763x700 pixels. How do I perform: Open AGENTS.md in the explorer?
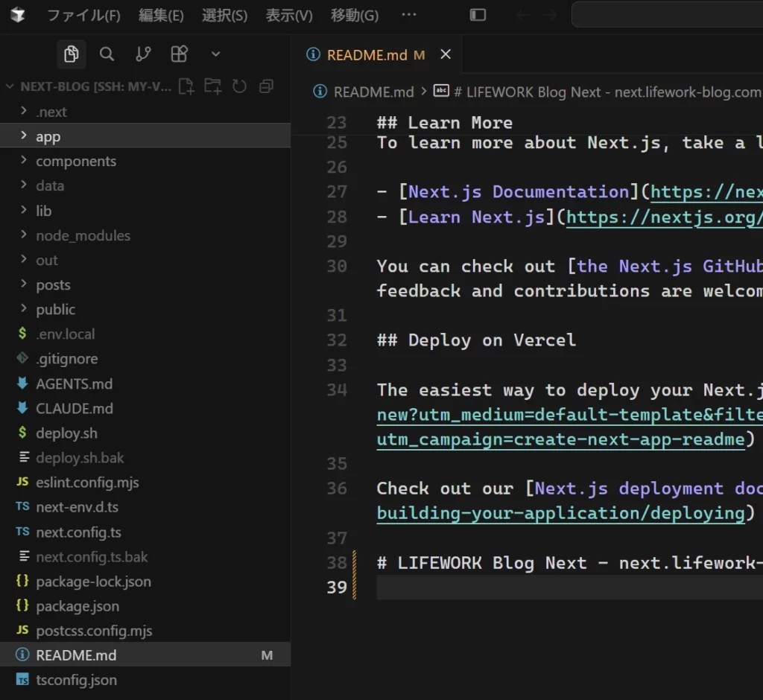[145, 384]
